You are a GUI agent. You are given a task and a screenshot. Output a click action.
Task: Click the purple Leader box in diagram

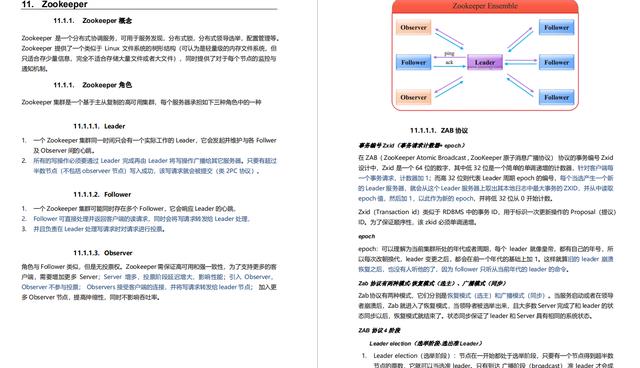pos(484,62)
